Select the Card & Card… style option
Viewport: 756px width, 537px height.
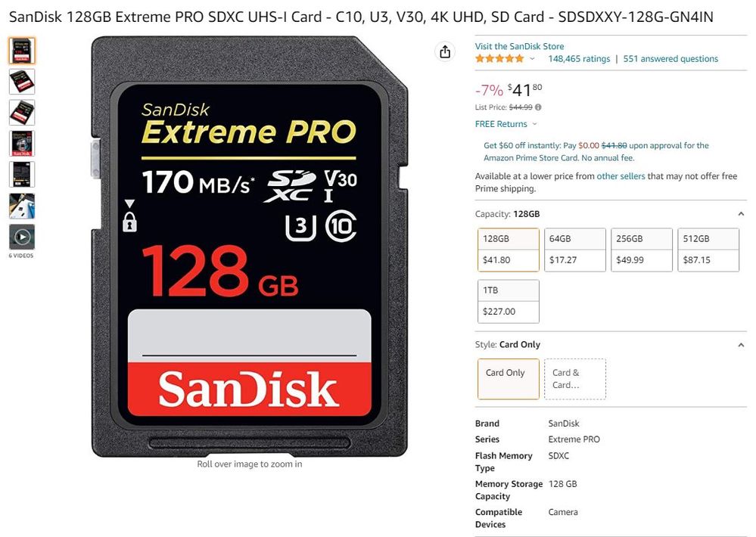coord(574,379)
